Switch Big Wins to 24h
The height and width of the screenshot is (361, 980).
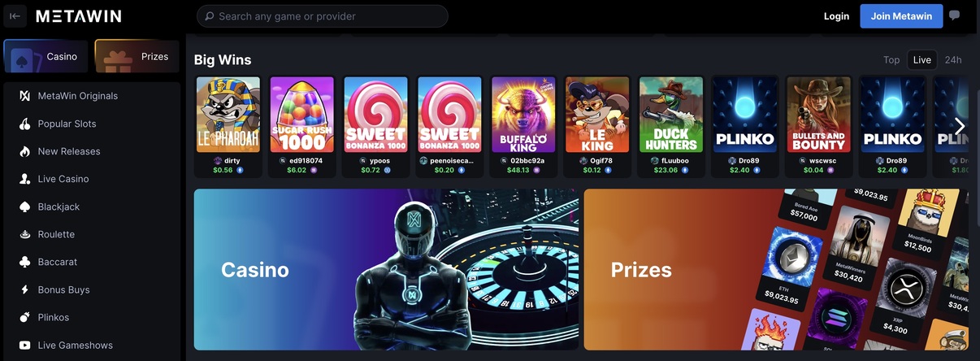[x=953, y=59]
